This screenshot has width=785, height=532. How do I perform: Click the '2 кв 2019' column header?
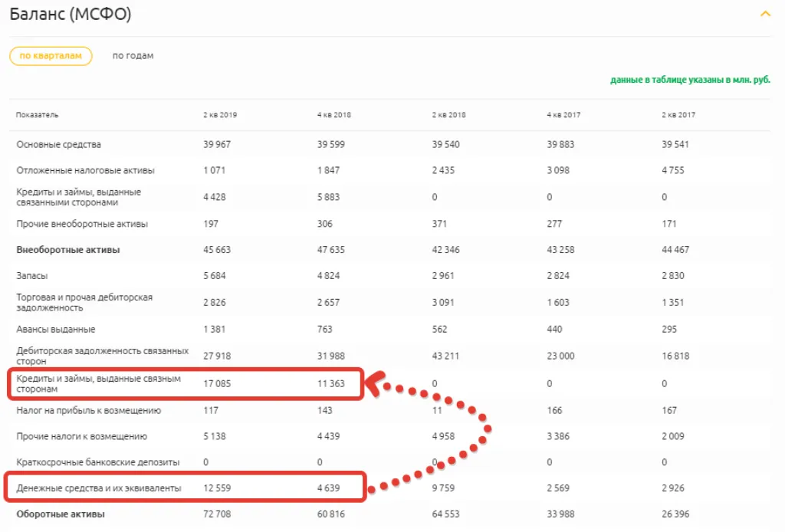click(220, 115)
